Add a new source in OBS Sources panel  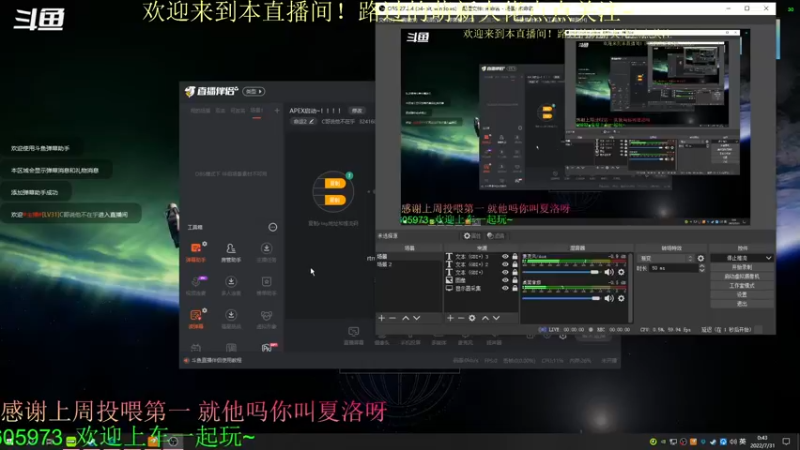point(450,318)
